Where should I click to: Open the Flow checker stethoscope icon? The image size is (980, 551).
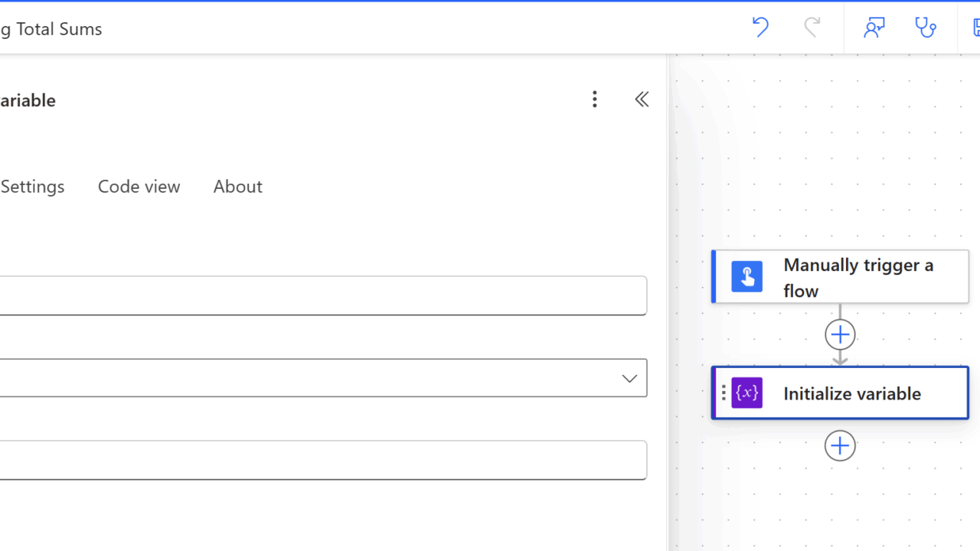click(926, 28)
